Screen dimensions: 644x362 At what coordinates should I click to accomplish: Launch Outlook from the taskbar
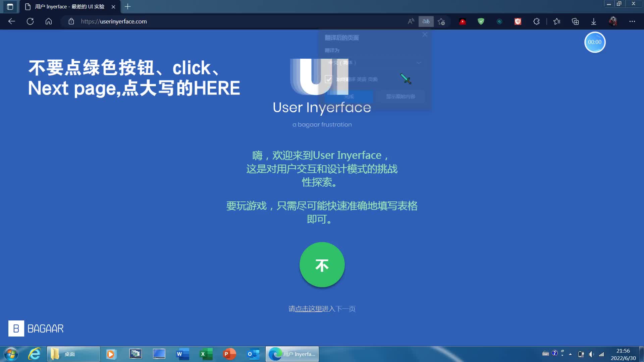tap(253, 354)
